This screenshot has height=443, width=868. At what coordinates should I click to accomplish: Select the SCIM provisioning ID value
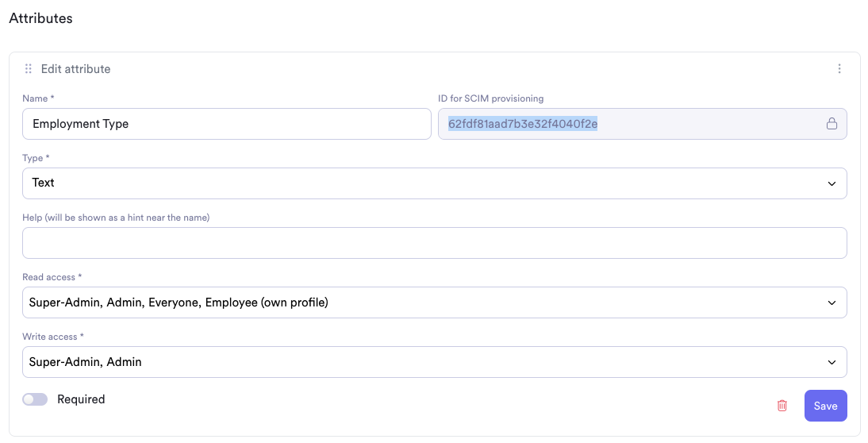click(x=523, y=124)
